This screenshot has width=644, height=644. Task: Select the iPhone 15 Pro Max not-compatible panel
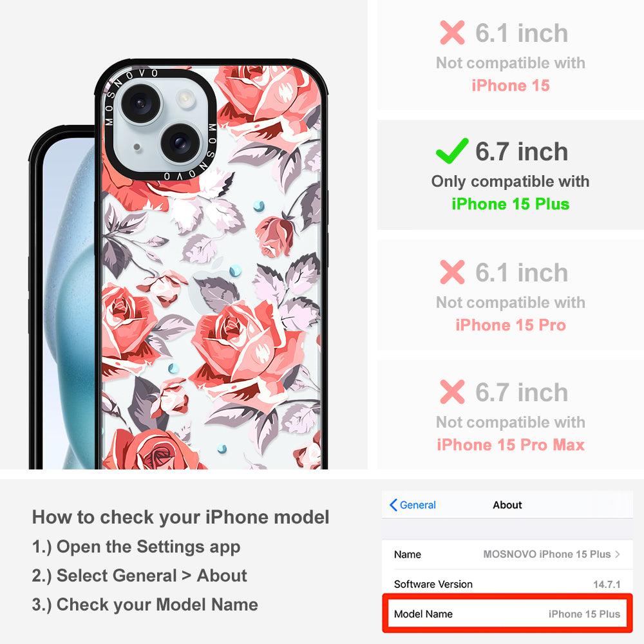(x=511, y=415)
